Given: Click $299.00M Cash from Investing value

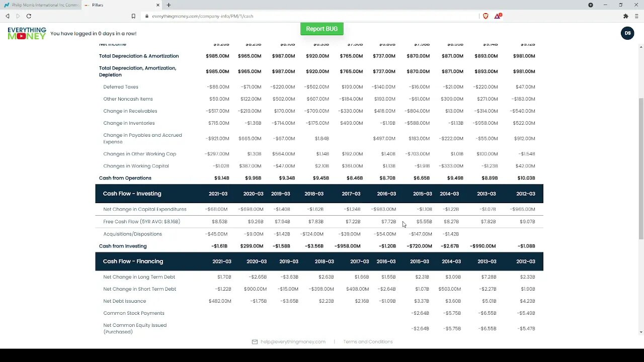Looking at the screenshot, I should [252, 246].
